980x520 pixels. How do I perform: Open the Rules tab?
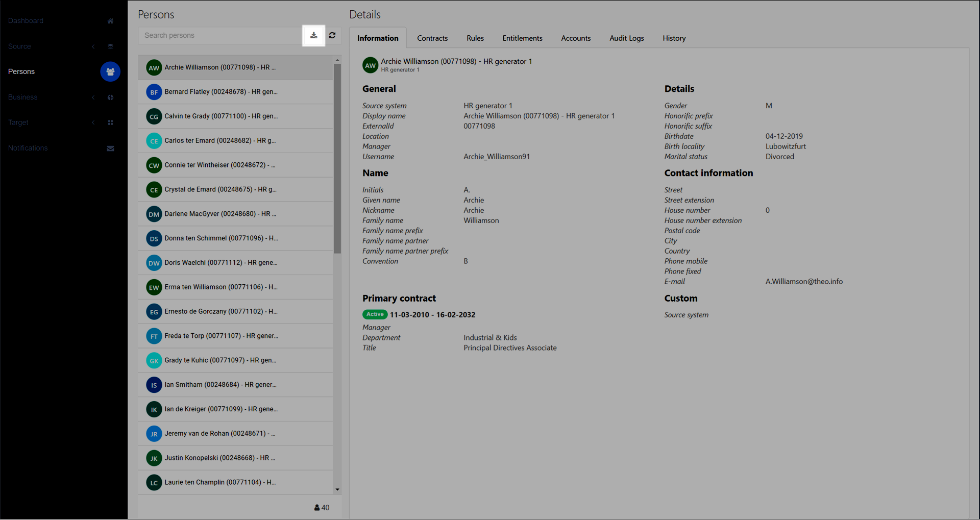(x=475, y=38)
